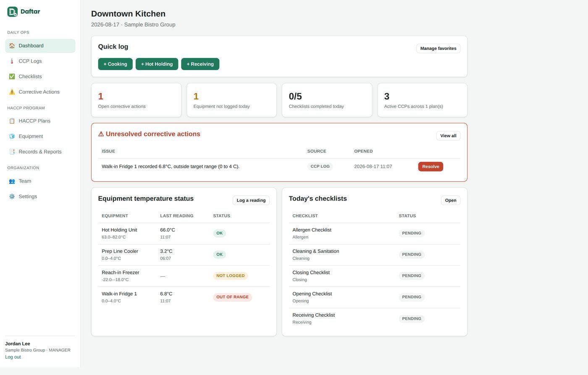Select Prep Line Cooler equipment row
Image resolution: width=588 pixels, height=375 pixels.
pos(184,255)
